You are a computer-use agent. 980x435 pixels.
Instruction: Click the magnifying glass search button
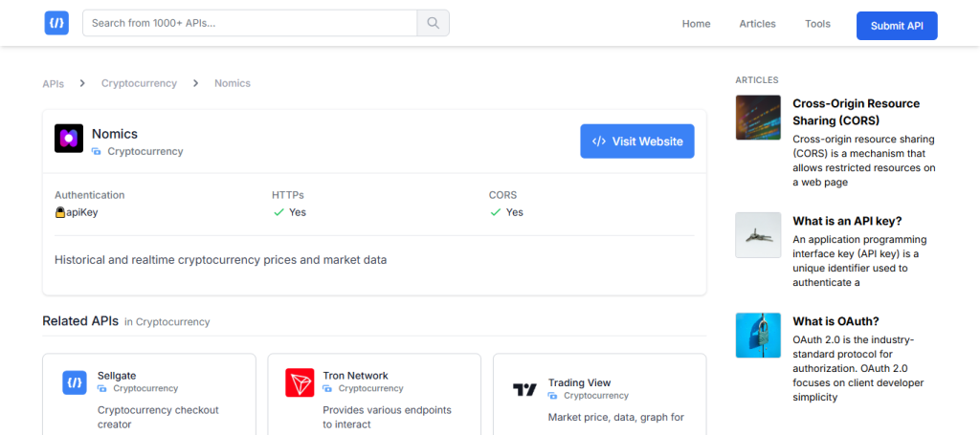pos(434,23)
